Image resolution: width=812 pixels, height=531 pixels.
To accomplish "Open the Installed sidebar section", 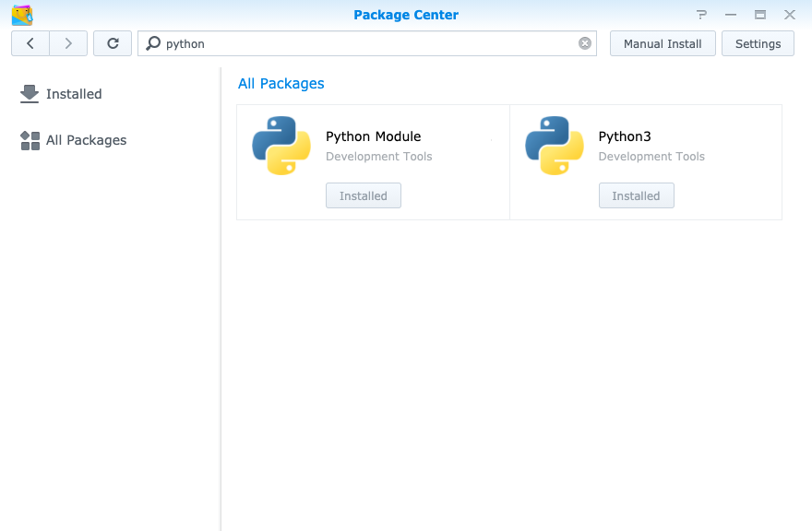I will (74, 94).
